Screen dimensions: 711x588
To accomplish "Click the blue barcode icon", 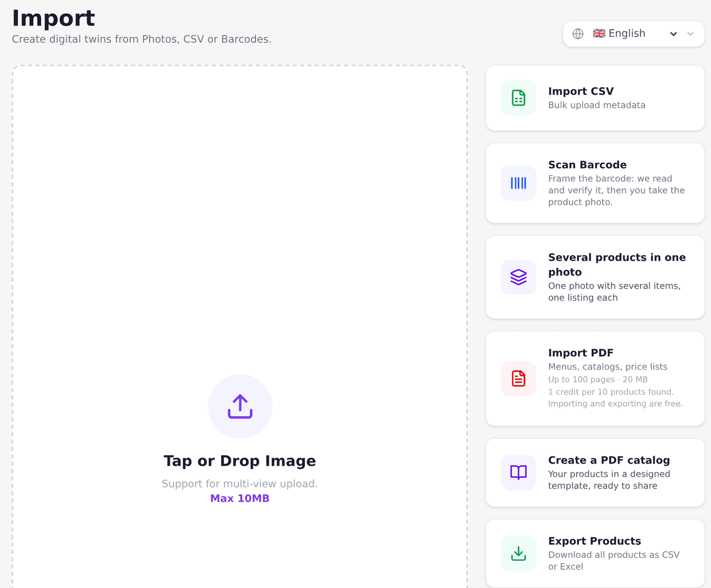I will [x=518, y=183].
